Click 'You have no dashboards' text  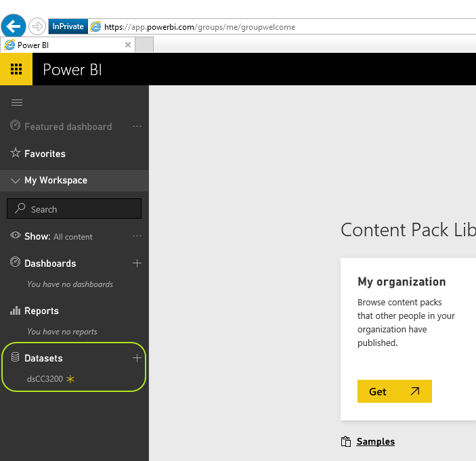tap(70, 284)
